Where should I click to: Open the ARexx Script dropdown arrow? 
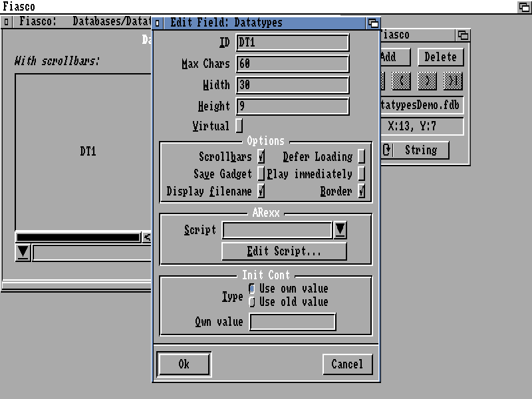point(340,230)
